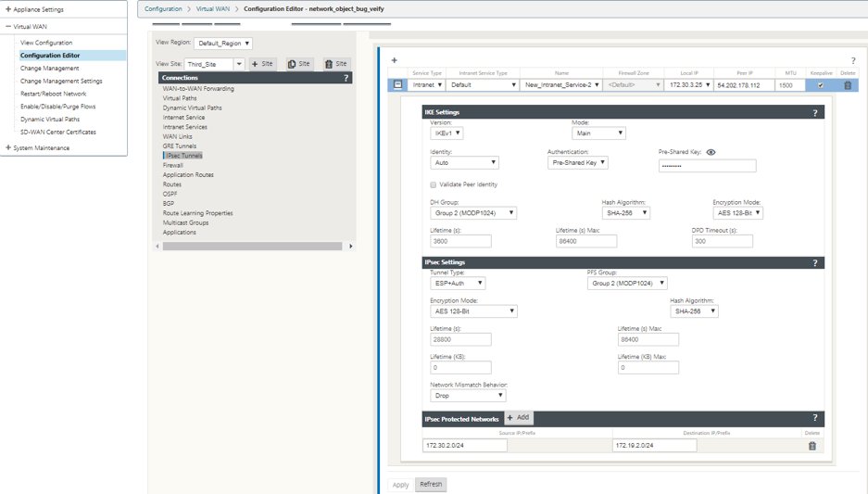868x494 pixels.
Task: Select Virtual Paths in Connections list
Action: (x=180, y=98)
